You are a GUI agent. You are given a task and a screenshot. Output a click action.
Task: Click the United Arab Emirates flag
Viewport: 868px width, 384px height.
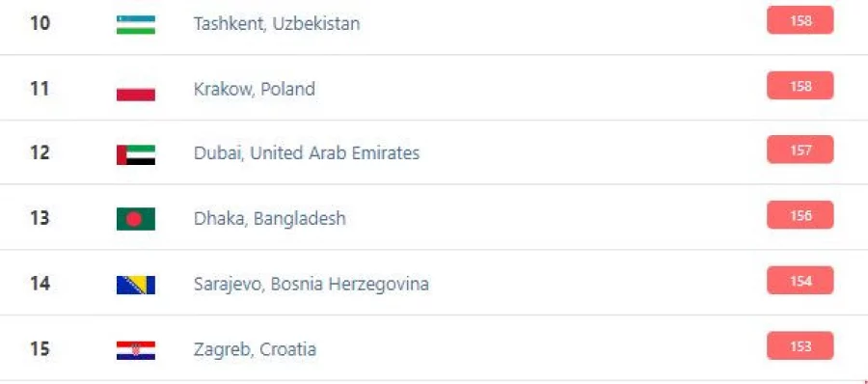tap(136, 154)
